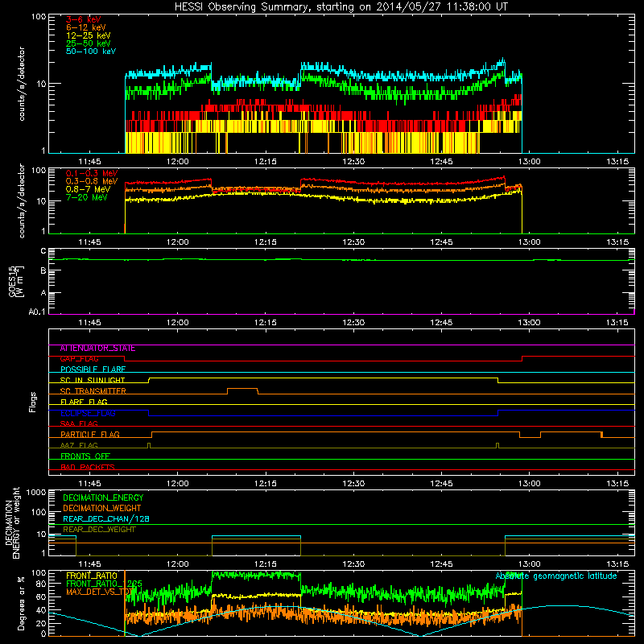644x644 pixels.
Task: Click the green FRONT_RATIO_1225 legend label
Action: (104, 584)
